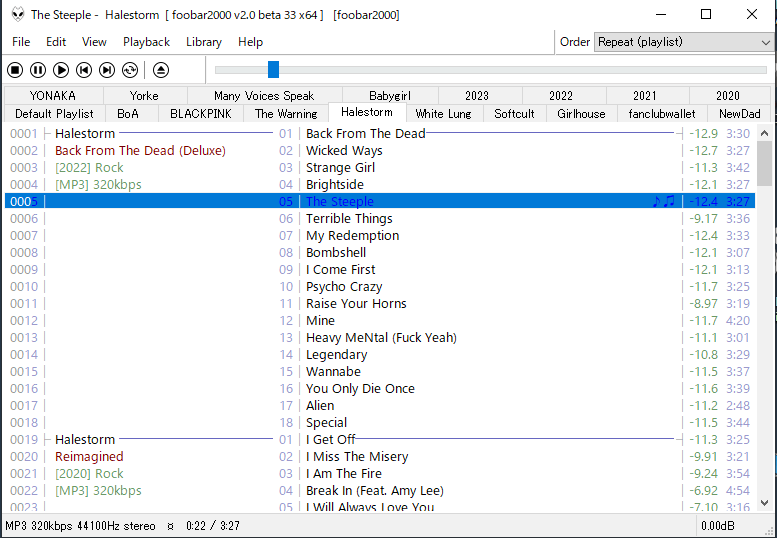Select the track Raise Your Horns

point(356,304)
